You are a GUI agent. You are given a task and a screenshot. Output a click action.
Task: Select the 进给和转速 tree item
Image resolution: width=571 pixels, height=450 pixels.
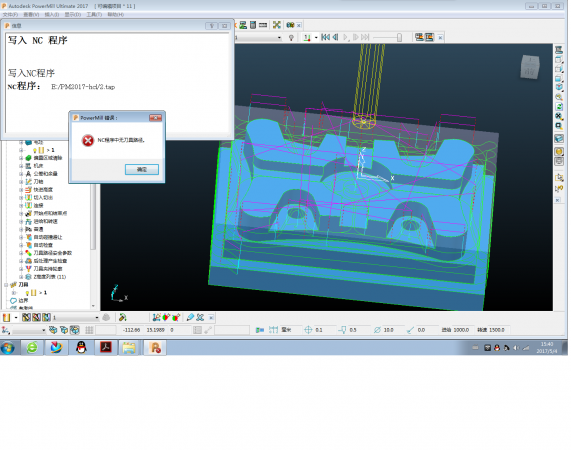46,221
